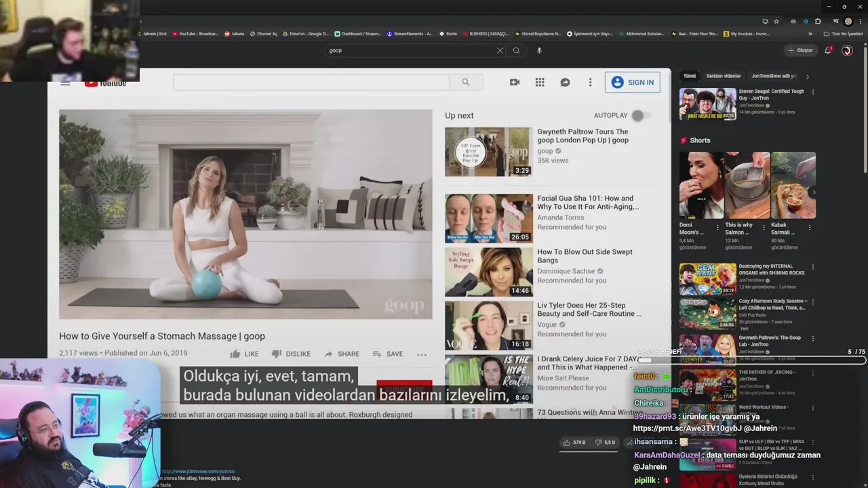This screenshot has height=488, width=868.
Task: Open the messages share bubble icon
Action: tap(565, 82)
